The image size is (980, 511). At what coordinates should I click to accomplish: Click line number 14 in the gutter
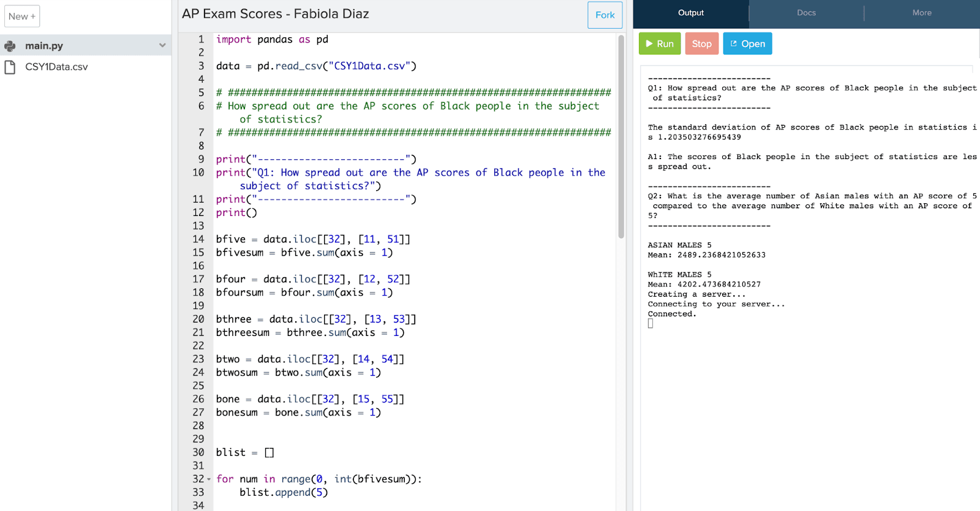(x=198, y=239)
